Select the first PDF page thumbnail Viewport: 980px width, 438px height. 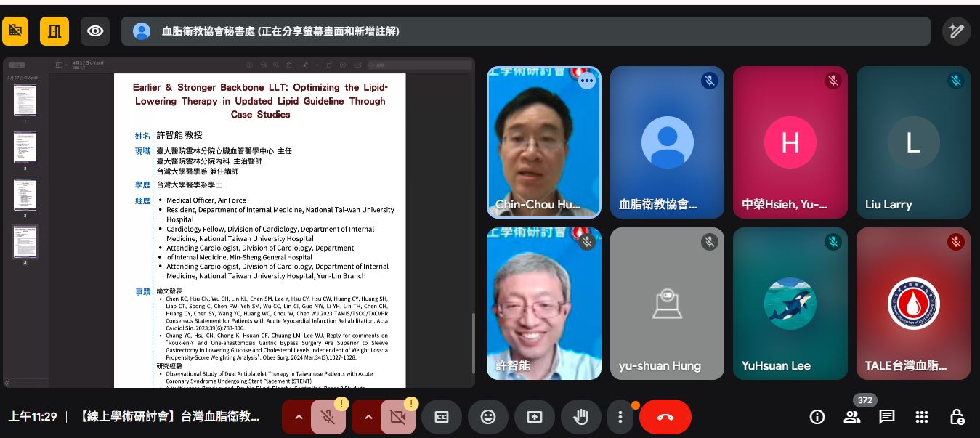tap(25, 100)
